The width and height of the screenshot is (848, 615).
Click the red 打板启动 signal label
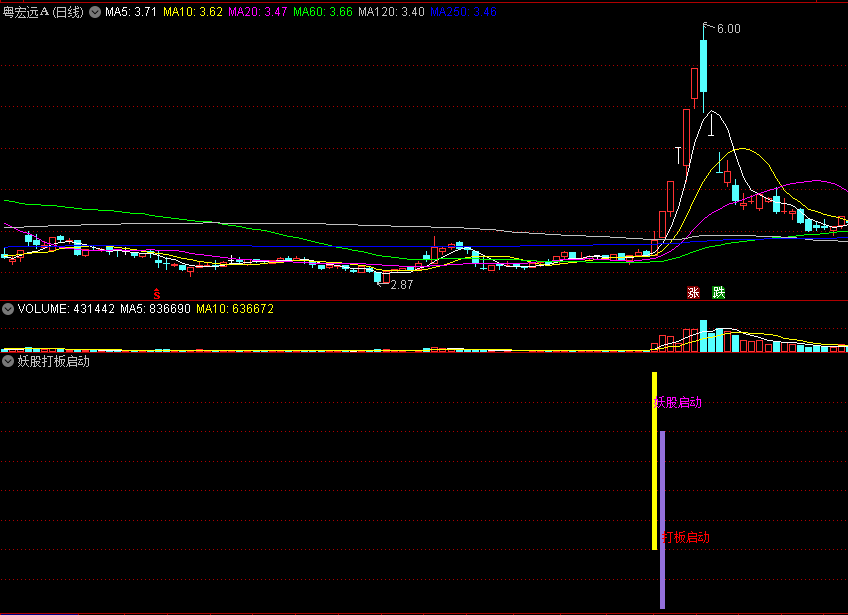coord(686,537)
